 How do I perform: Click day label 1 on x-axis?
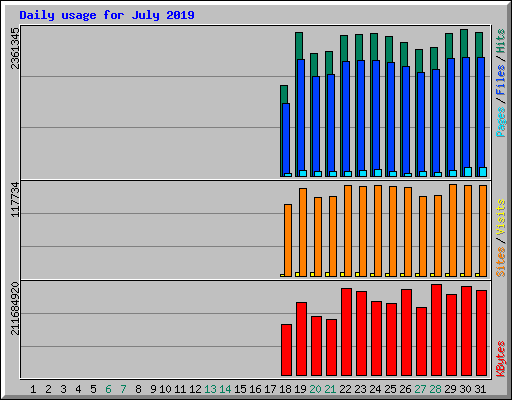[x=33, y=389]
